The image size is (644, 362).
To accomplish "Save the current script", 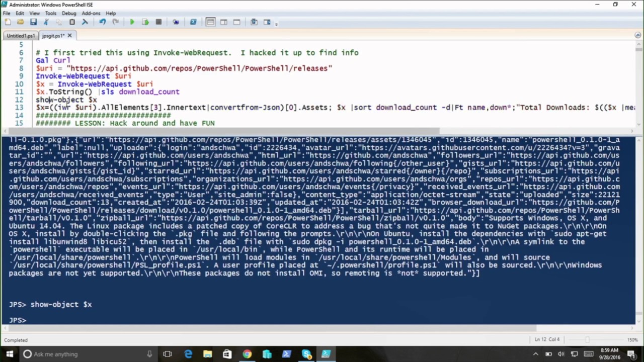I will 33,22.
